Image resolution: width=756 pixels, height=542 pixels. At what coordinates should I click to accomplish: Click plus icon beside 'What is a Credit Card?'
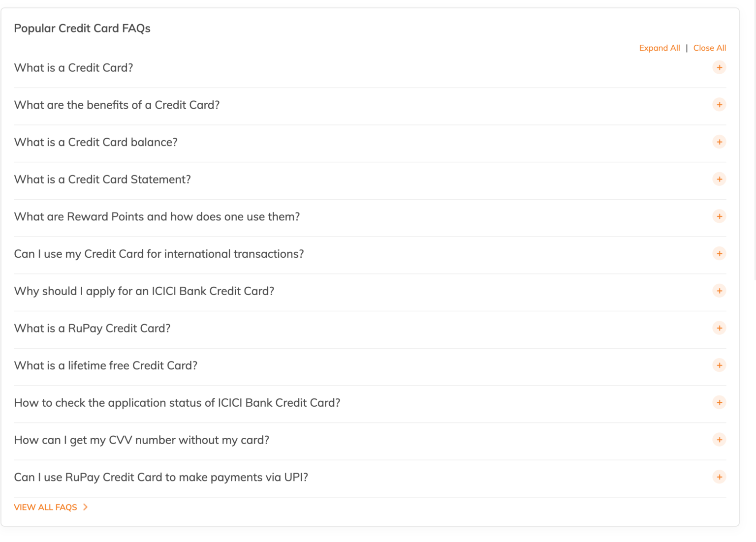pyautogui.click(x=719, y=68)
